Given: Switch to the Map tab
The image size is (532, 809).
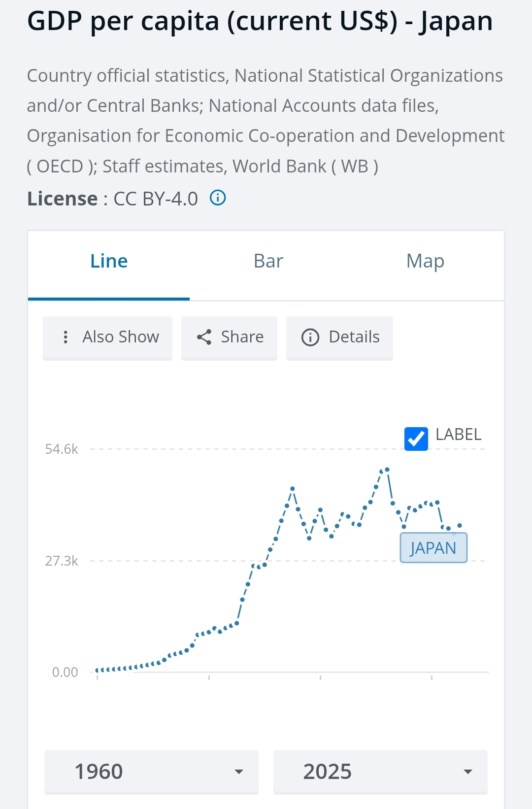Looking at the screenshot, I should [425, 261].
